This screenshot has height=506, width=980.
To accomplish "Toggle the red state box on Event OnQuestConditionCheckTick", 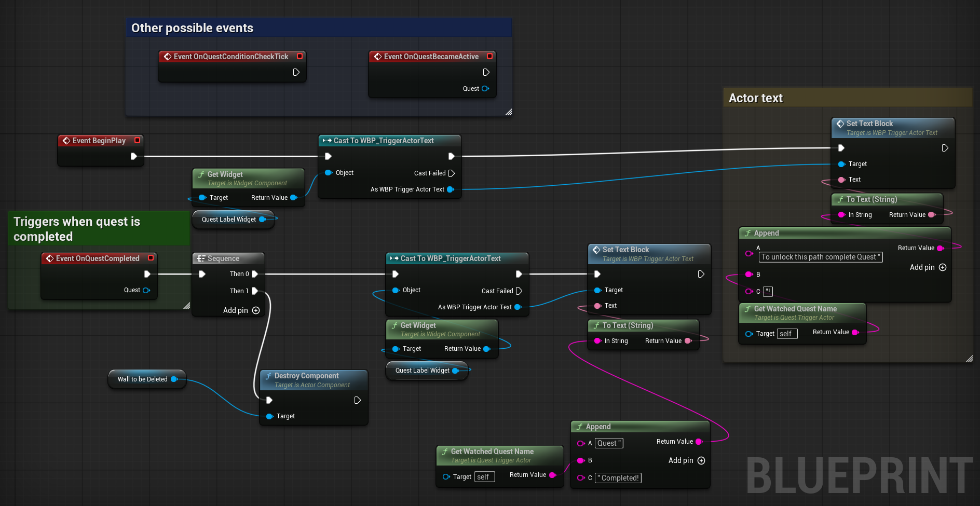I will pos(300,56).
